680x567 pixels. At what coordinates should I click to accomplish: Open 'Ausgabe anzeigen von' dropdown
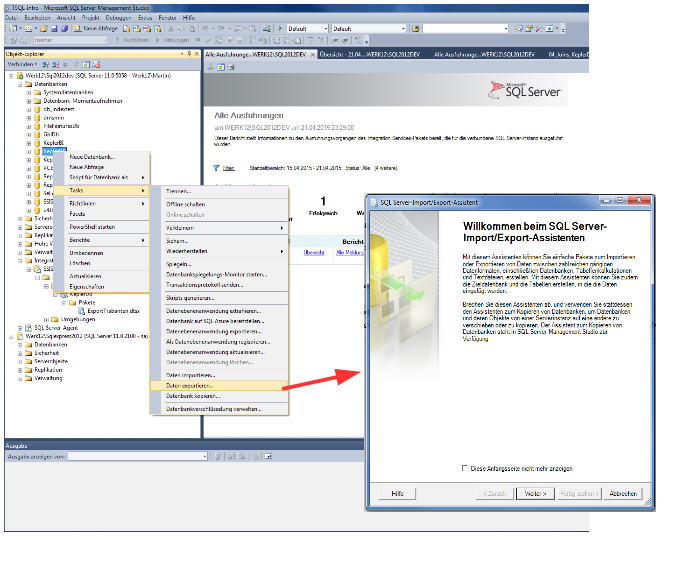pyautogui.click(x=205, y=456)
